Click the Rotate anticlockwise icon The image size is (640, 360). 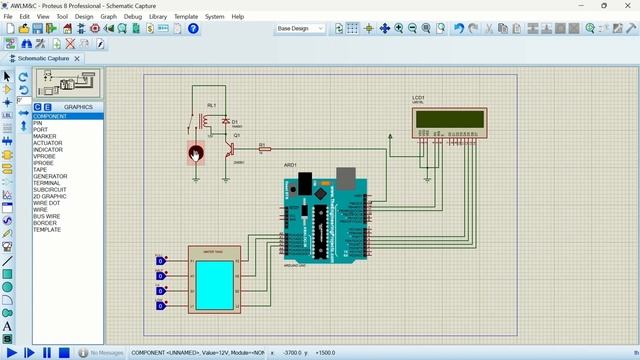click(x=23, y=89)
